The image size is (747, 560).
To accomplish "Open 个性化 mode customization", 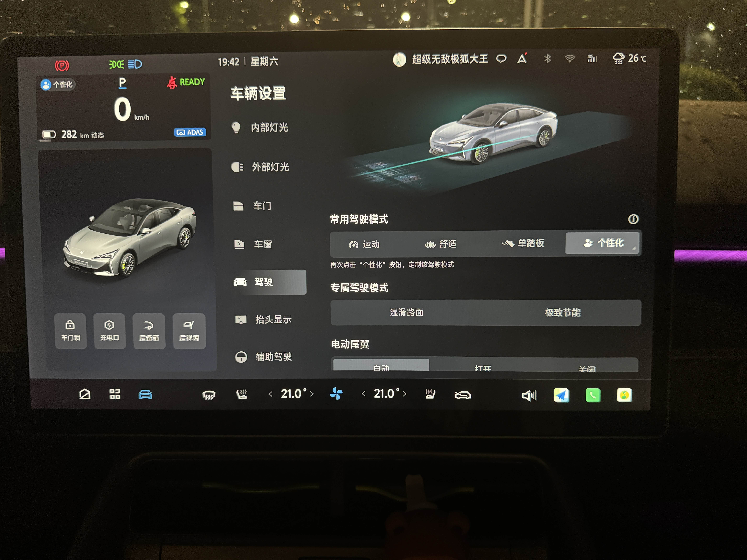I will pos(603,243).
